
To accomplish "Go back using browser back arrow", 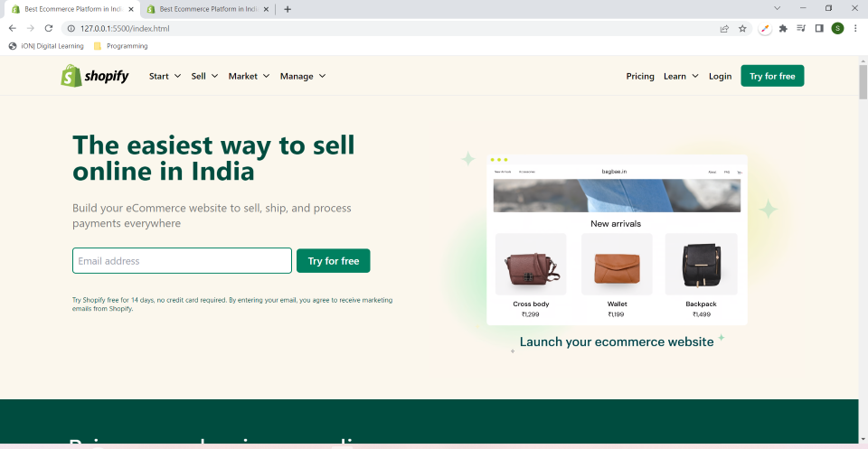I will [12, 28].
